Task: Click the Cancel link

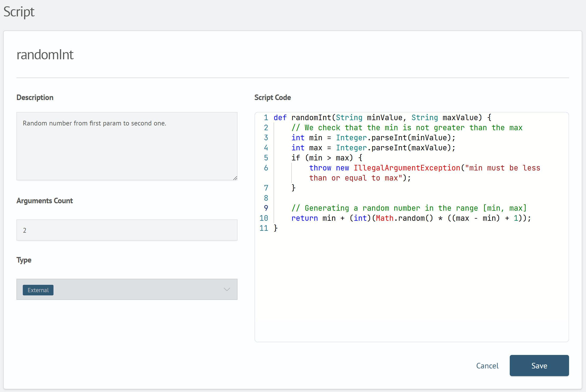Action: pyautogui.click(x=487, y=366)
